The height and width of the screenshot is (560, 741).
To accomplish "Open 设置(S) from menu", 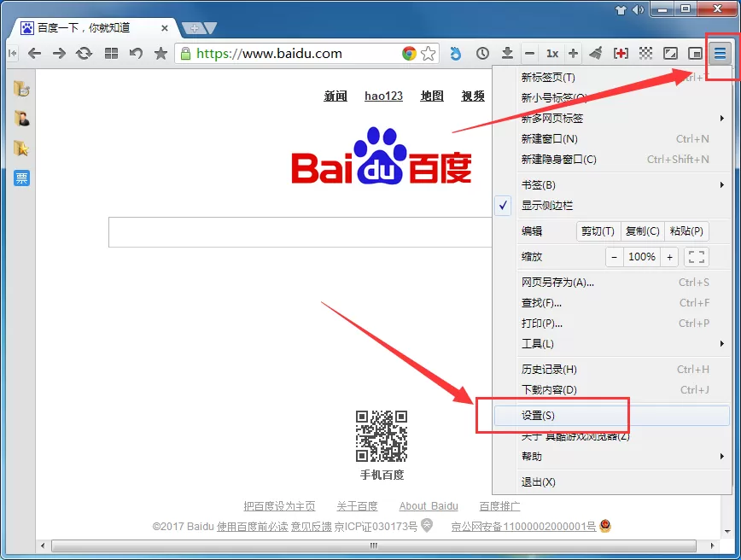I will [x=612, y=416].
